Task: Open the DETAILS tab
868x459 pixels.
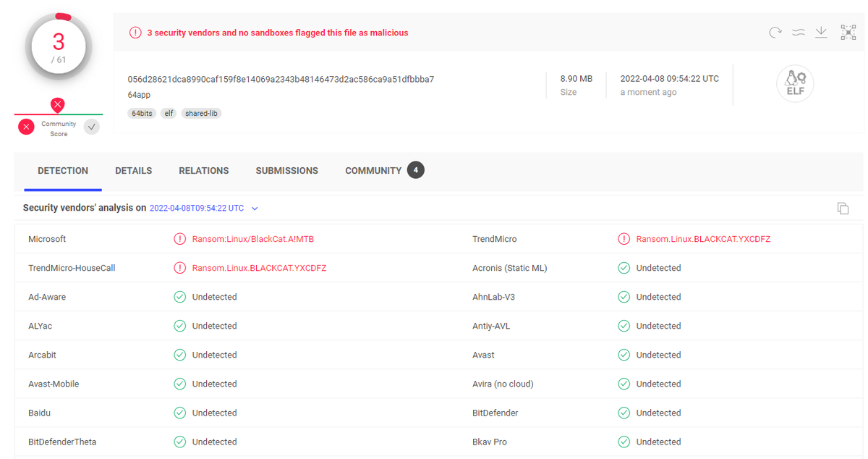Action: click(134, 171)
